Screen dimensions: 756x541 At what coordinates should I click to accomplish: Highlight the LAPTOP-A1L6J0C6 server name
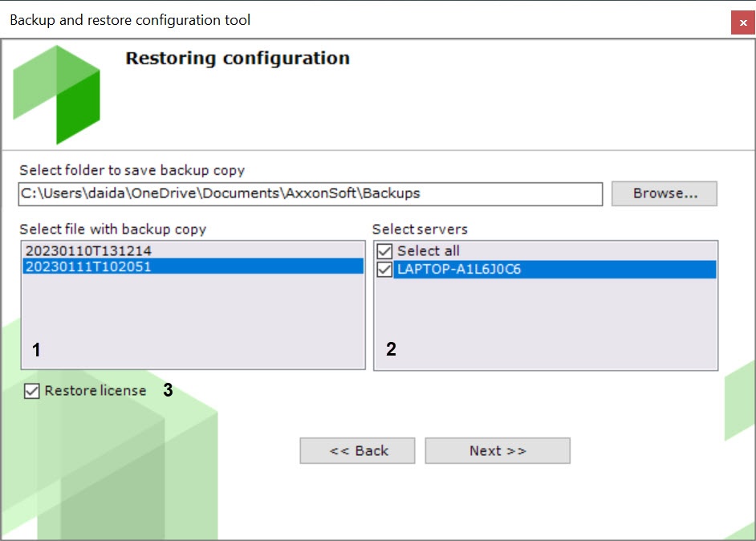coord(459,270)
